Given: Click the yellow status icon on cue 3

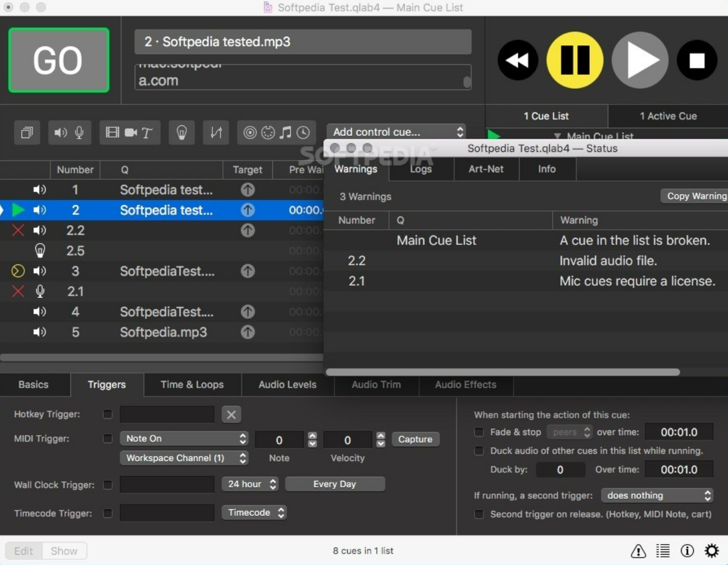Looking at the screenshot, I should point(18,271).
